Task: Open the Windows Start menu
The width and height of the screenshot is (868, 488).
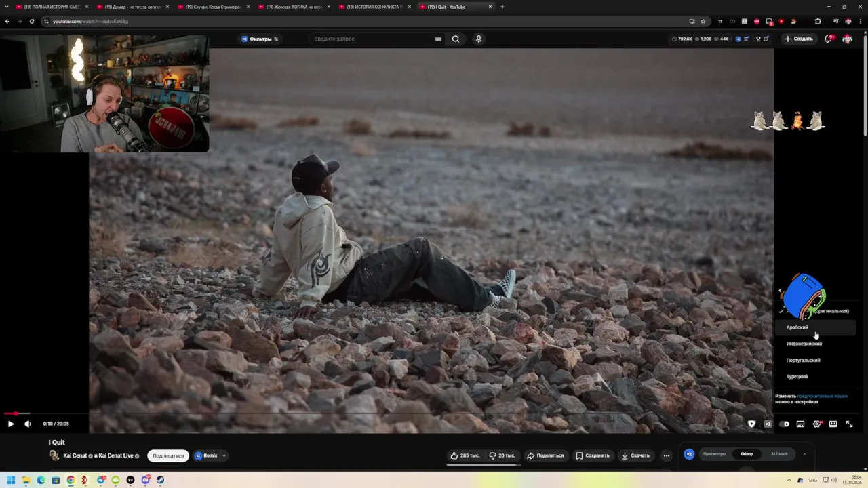Action: pos(11,480)
